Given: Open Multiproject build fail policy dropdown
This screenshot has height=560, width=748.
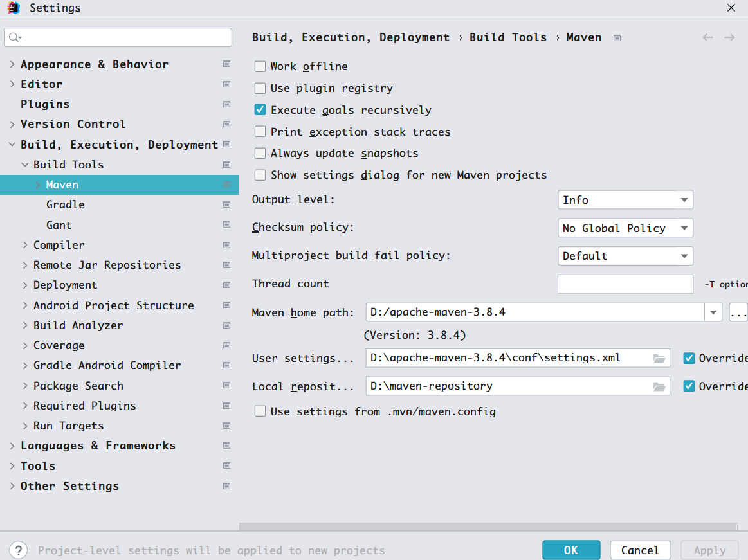Looking at the screenshot, I should pyautogui.click(x=625, y=256).
